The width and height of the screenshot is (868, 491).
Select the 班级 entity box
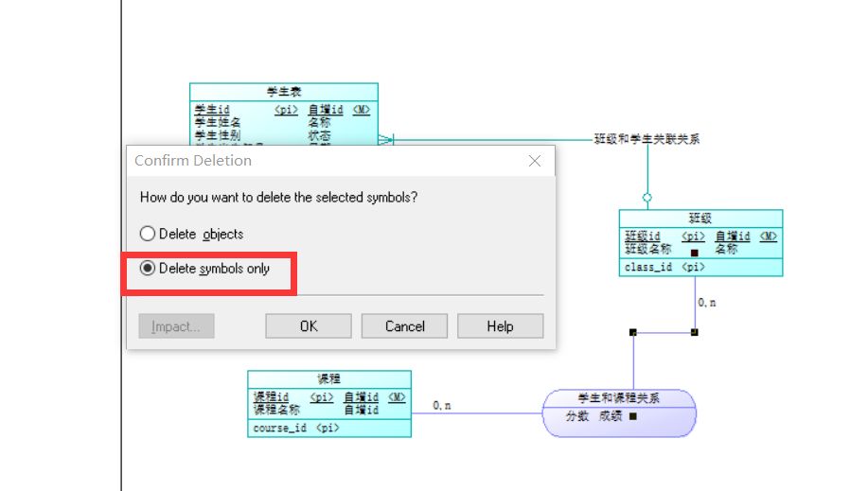click(700, 242)
